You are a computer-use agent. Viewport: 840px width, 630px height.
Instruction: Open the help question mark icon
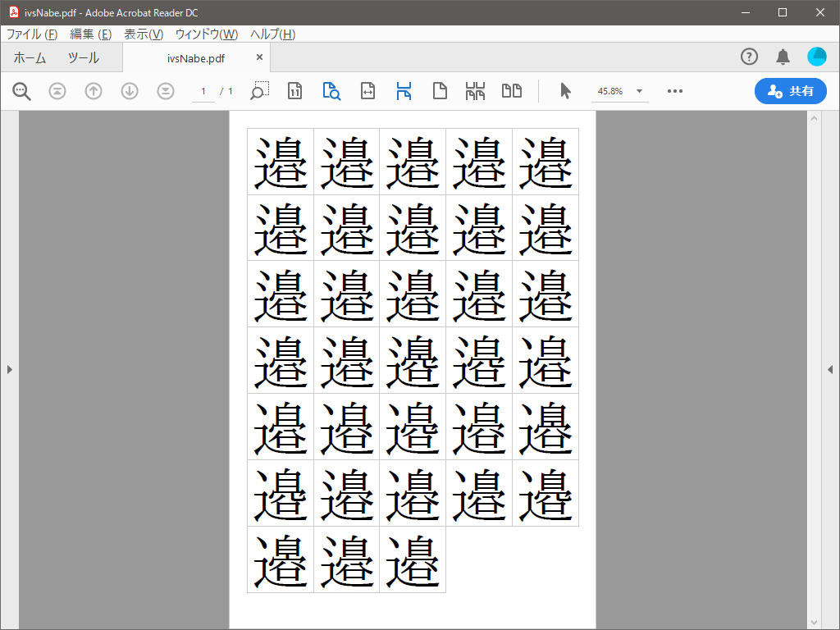tap(749, 57)
